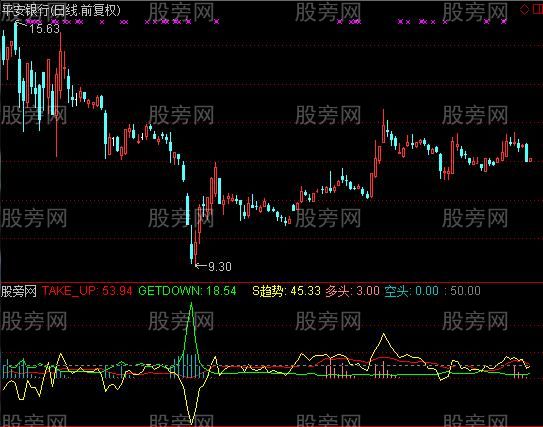Select the TAKE_UP: 53.94 indicator value
This screenshot has height=427, width=543.
click(87, 291)
